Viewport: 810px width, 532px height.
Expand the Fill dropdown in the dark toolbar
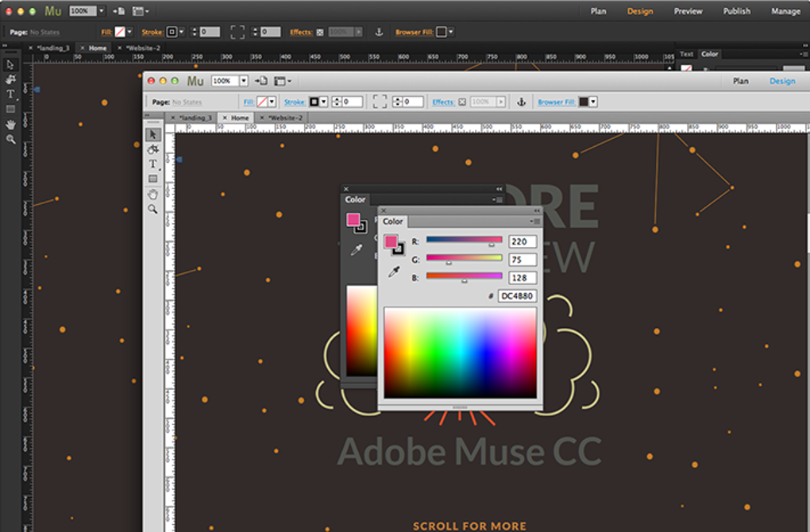130,32
